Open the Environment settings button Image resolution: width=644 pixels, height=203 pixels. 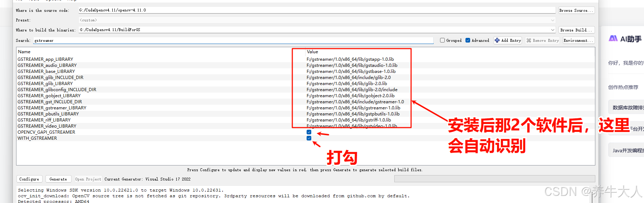coord(579,40)
